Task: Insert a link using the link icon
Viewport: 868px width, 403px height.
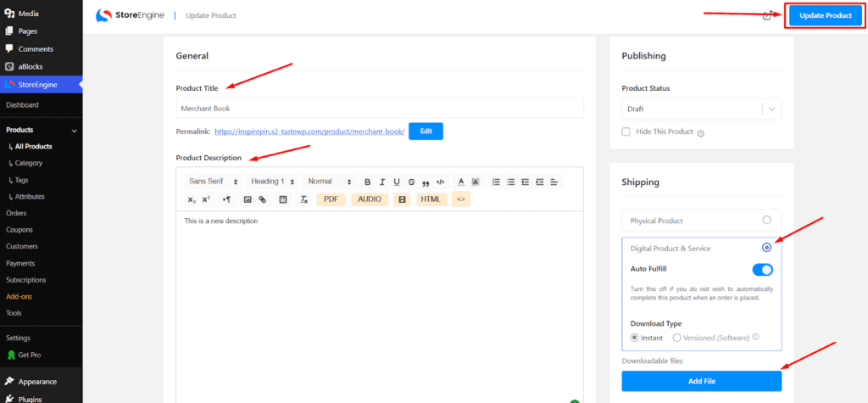Action: [263, 199]
